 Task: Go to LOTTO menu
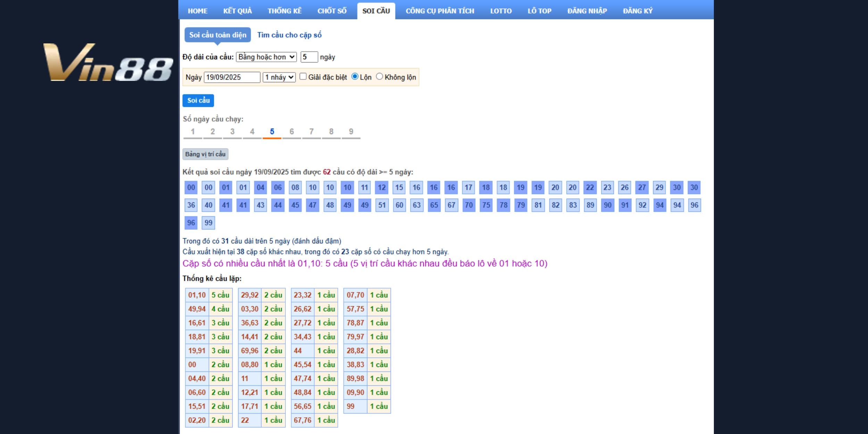pyautogui.click(x=501, y=11)
